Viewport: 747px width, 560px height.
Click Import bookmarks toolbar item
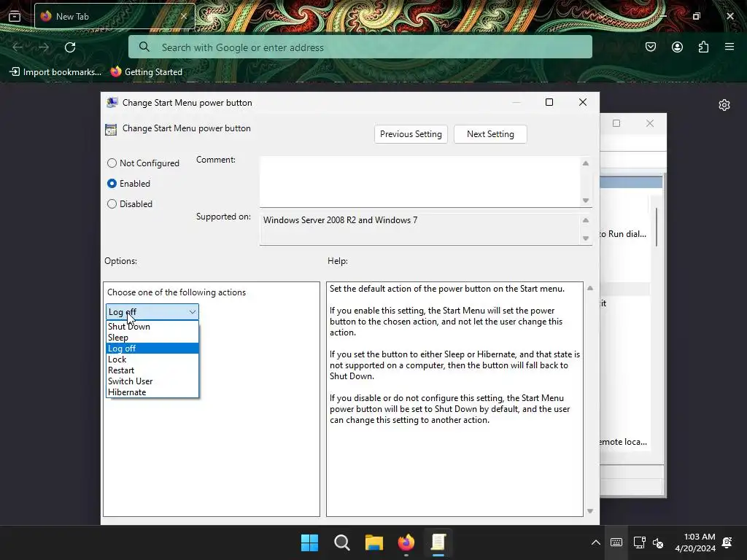tap(55, 72)
